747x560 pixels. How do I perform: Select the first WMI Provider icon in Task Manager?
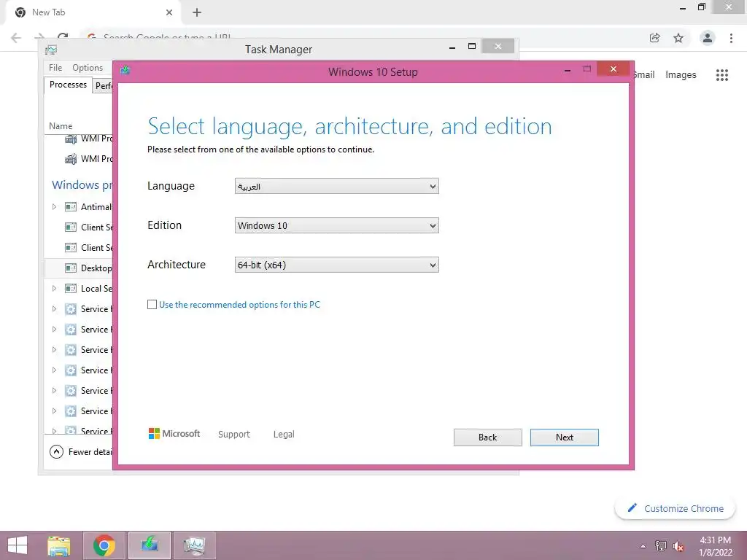coord(71,139)
